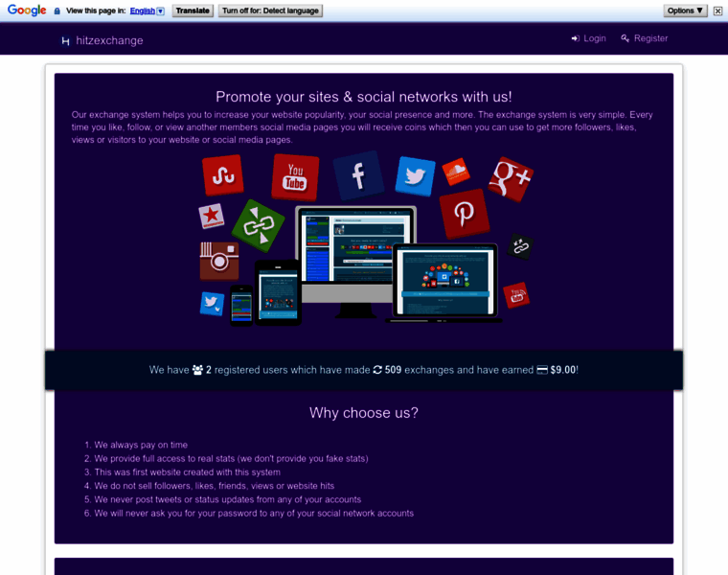Click the desktop monitor screenshot thumbnail

355,249
